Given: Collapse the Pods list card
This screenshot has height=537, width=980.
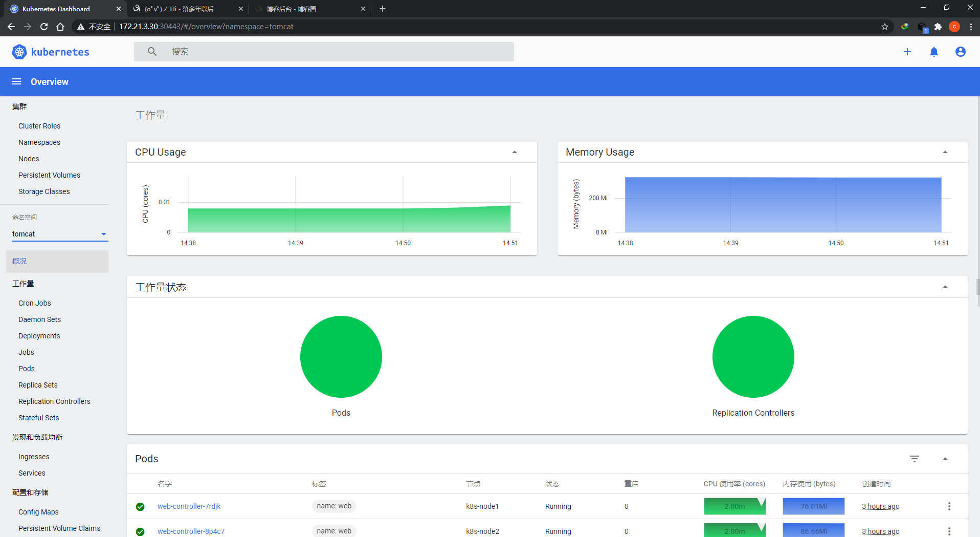Looking at the screenshot, I should pos(945,459).
